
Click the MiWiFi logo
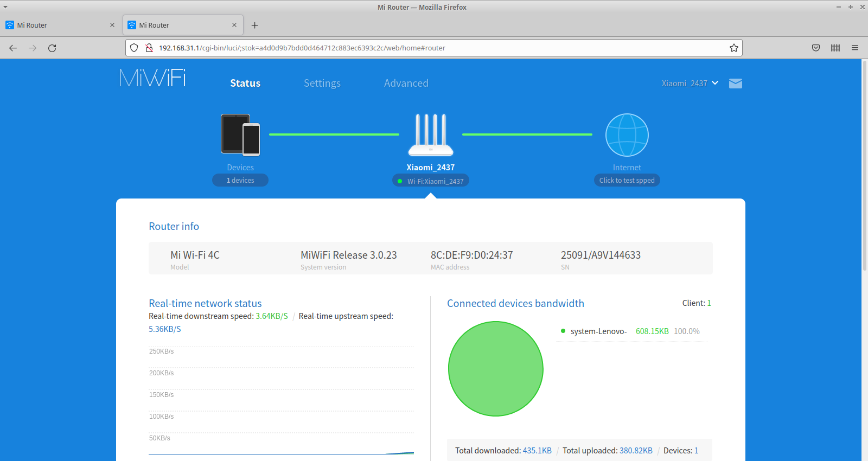(x=152, y=78)
